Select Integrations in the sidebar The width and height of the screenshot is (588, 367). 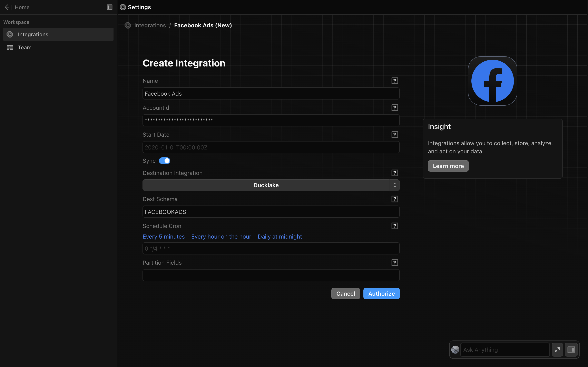coord(33,34)
